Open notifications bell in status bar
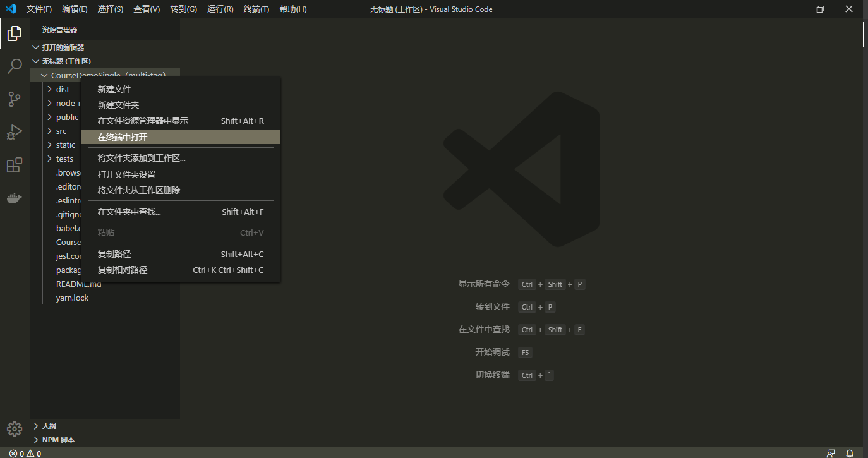The image size is (868, 458). [x=850, y=454]
